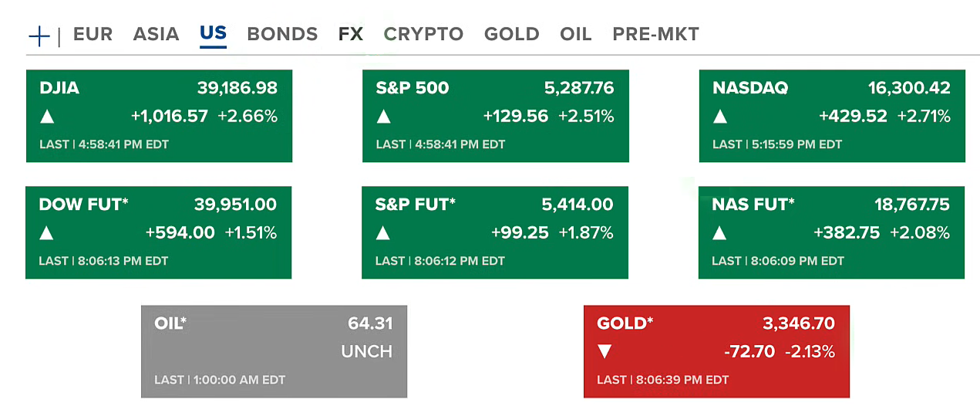Image resolution: width=980 pixels, height=413 pixels.
Task: Select the PRE-MKT tab
Action: (x=655, y=35)
